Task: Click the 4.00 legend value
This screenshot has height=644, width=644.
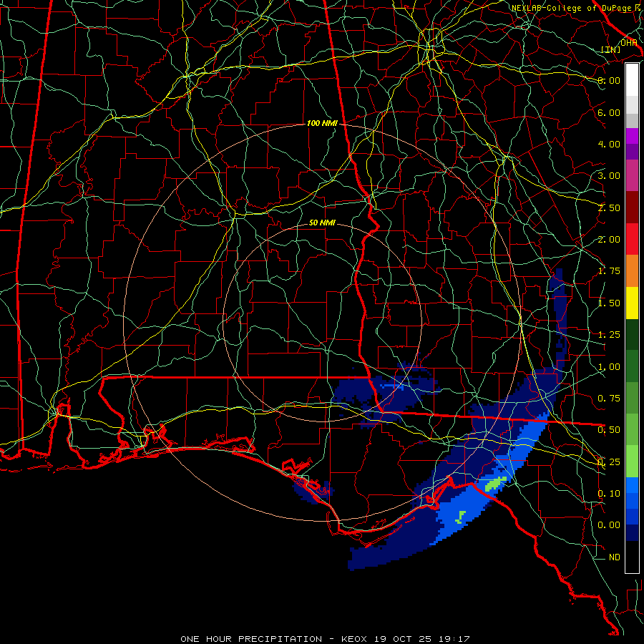Action: point(609,144)
